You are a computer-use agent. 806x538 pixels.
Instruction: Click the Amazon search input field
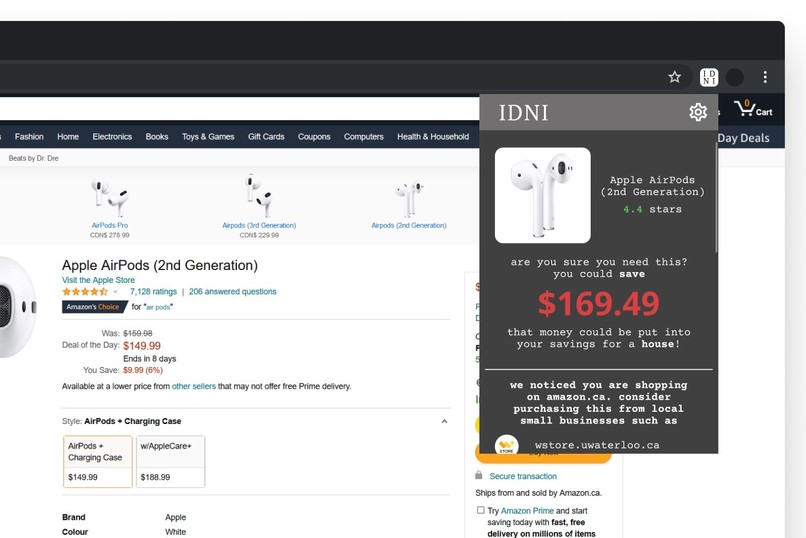[x=239, y=109]
